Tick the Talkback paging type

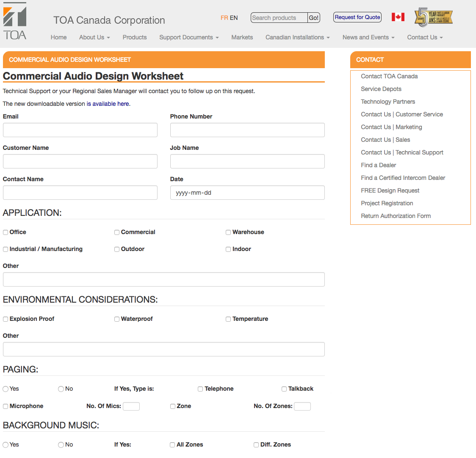tap(284, 389)
